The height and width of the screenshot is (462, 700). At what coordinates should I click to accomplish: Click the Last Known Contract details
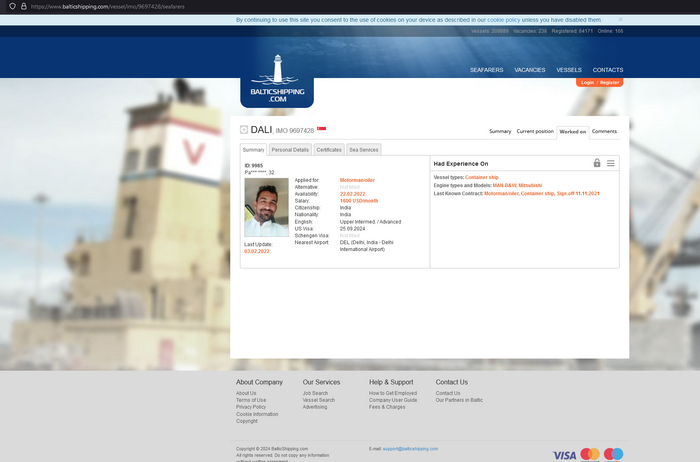542,194
